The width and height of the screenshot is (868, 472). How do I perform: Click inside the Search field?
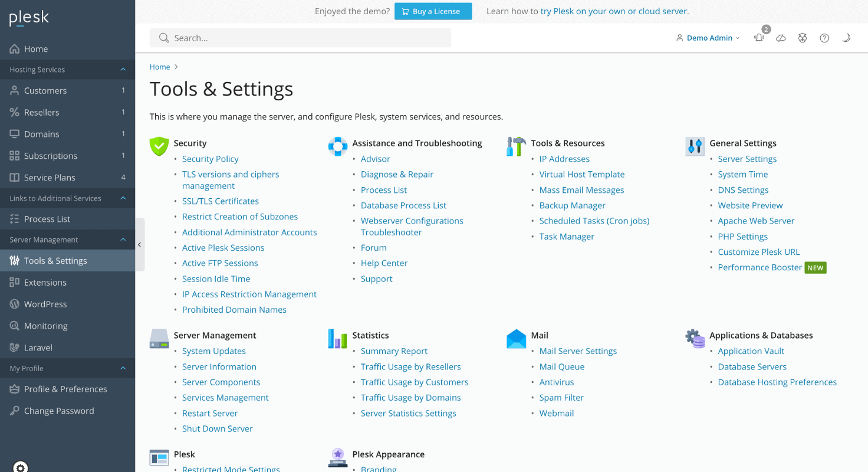(301, 37)
